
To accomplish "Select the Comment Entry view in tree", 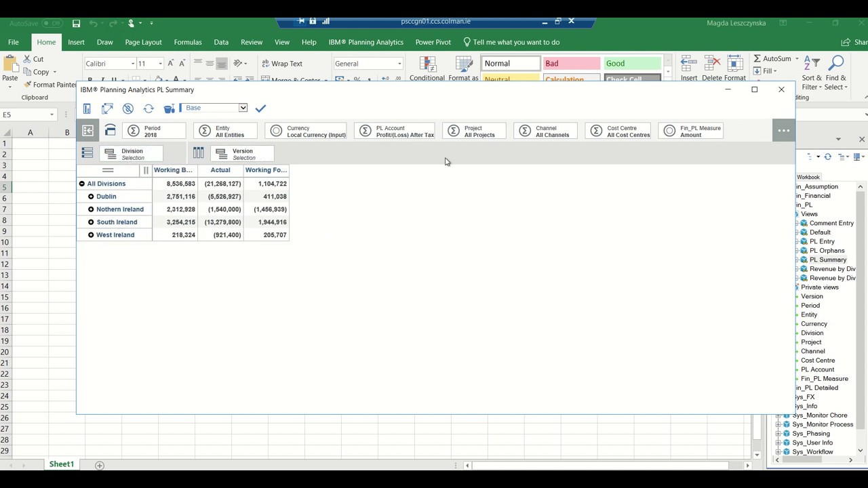I will (831, 223).
